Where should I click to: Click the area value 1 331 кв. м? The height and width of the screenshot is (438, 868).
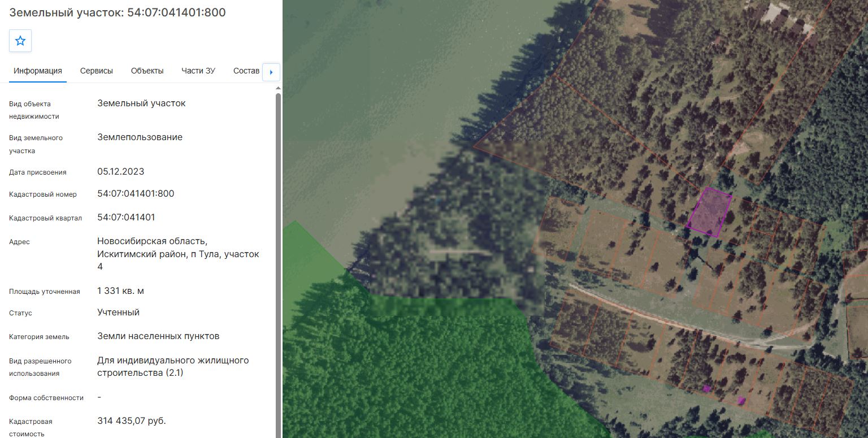click(x=120, y=290)
